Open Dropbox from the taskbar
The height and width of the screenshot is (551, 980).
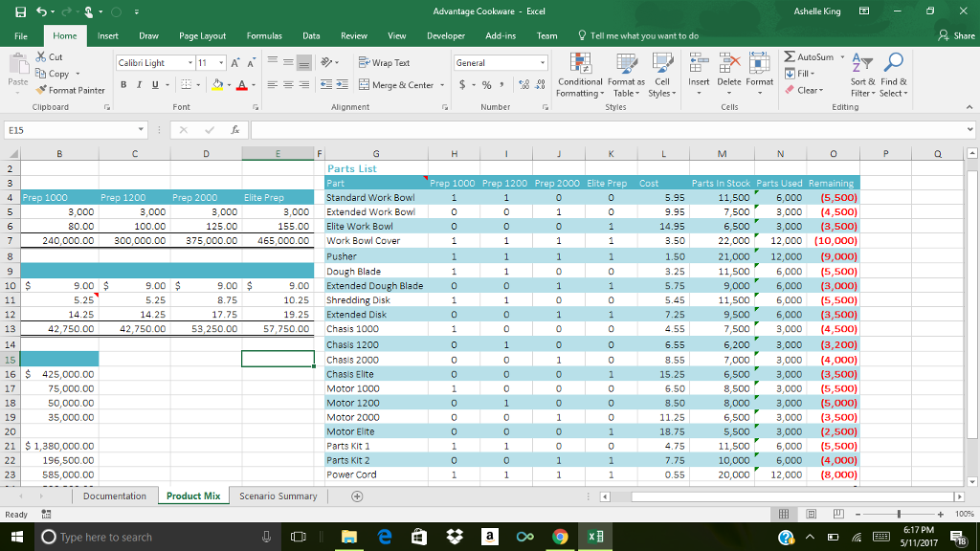[x=455, y=538]
